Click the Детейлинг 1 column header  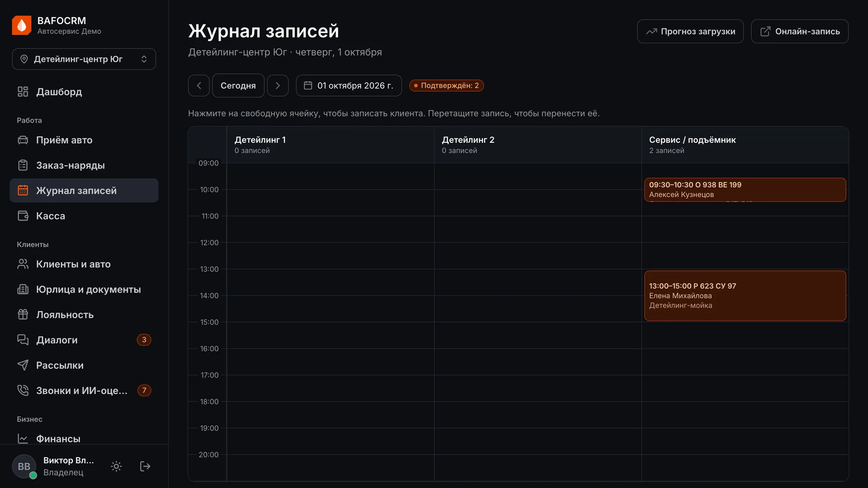(330, 145)
